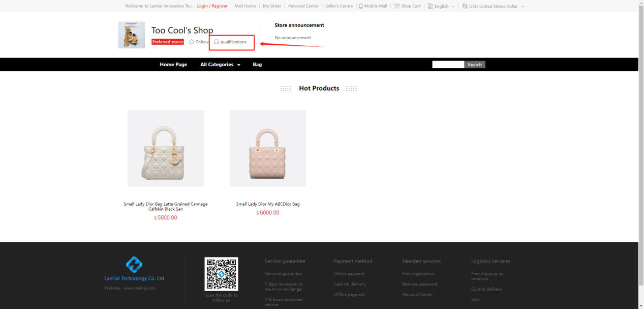Open Online payment footer link
Viewport: 644px width, 309px height.
pyautogui.click(x=349, y=274)
